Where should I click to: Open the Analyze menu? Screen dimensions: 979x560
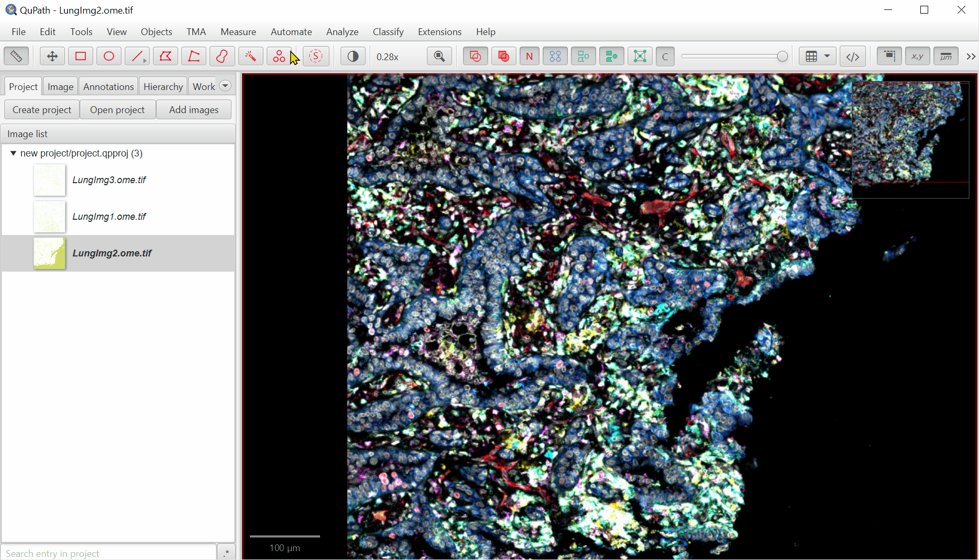(x=342, y=31)
